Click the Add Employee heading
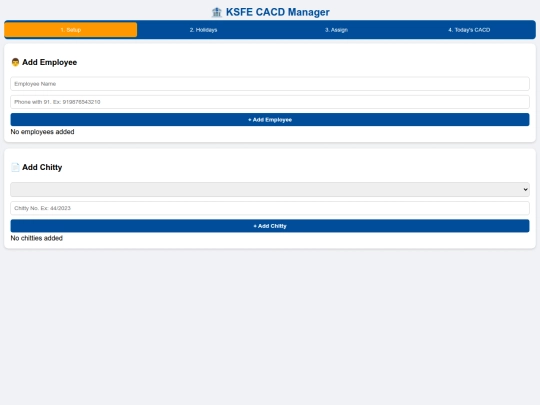 tap(50, 62)
